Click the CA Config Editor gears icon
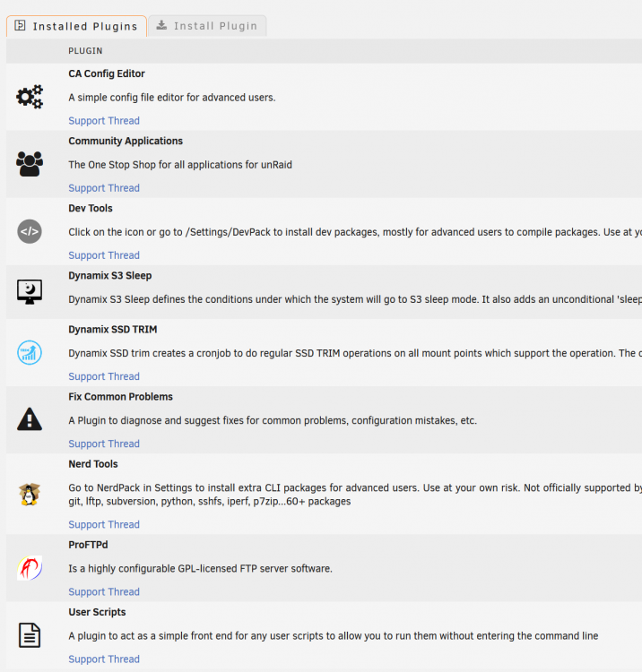Screen dimensions: 642x672 pyautogui.click(x=30, y=97)
